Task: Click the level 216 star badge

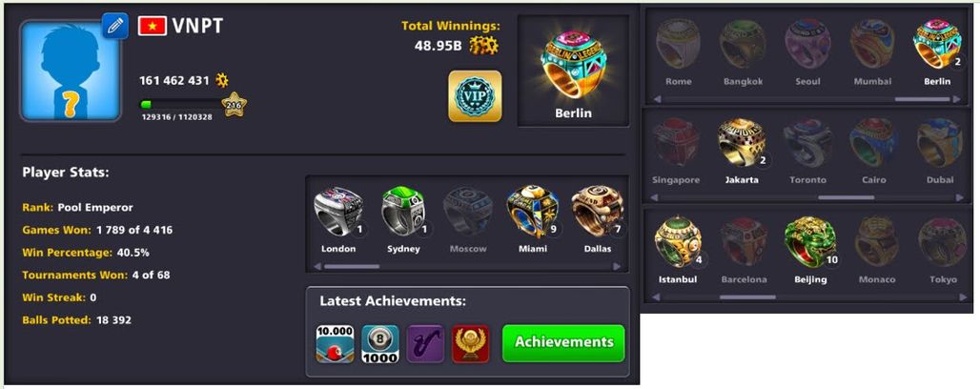Action: point(234,105)
